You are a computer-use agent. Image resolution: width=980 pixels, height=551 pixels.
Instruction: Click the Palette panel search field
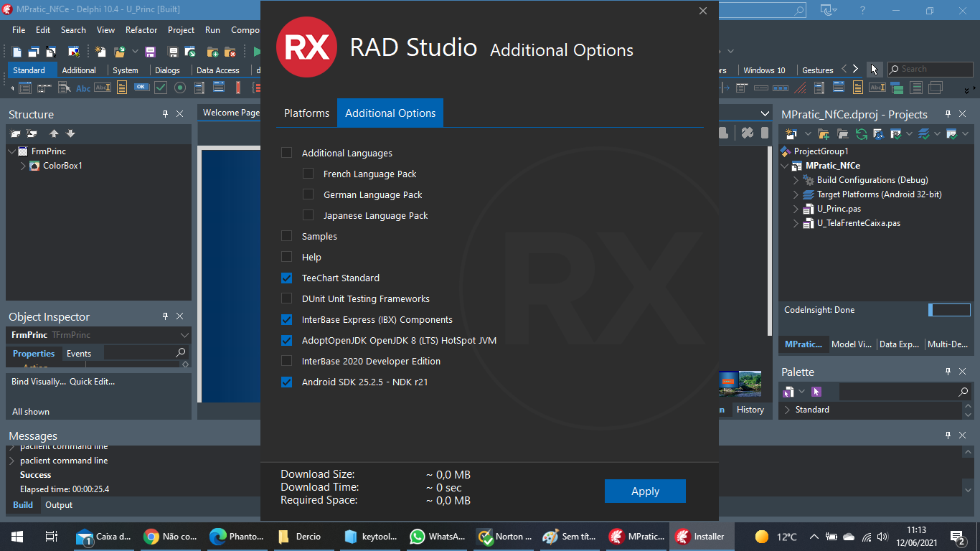(x=905, y=392)
